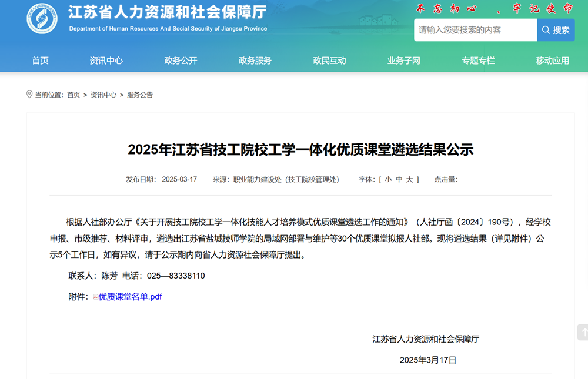588x379 pixels.
Task: Focus the search input field
Action: [x=476, y=30]
